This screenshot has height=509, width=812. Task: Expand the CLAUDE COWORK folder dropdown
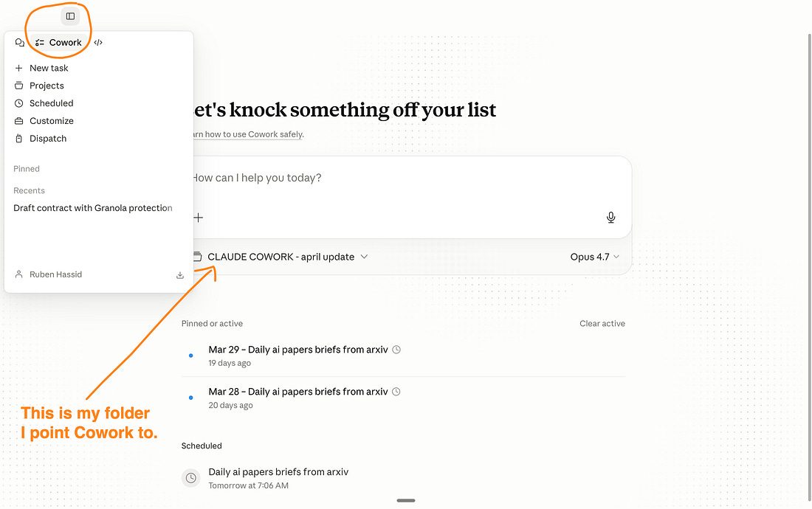(x=281, y=257)
